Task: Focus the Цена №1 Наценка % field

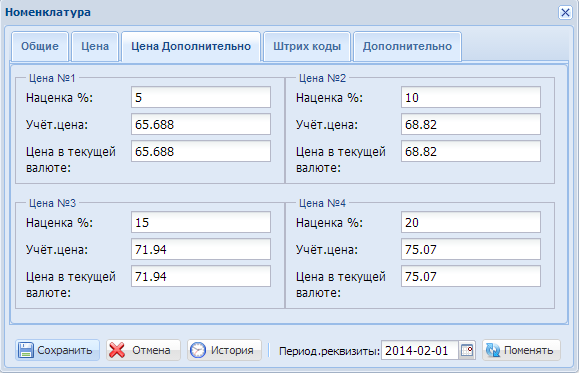Action: pos(201,97)
